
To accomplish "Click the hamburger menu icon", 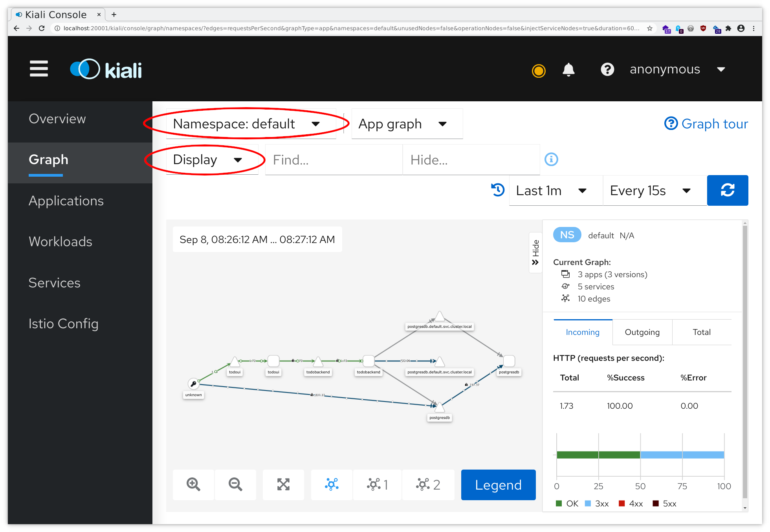I will pyautogui.click(x=38, y=69).
